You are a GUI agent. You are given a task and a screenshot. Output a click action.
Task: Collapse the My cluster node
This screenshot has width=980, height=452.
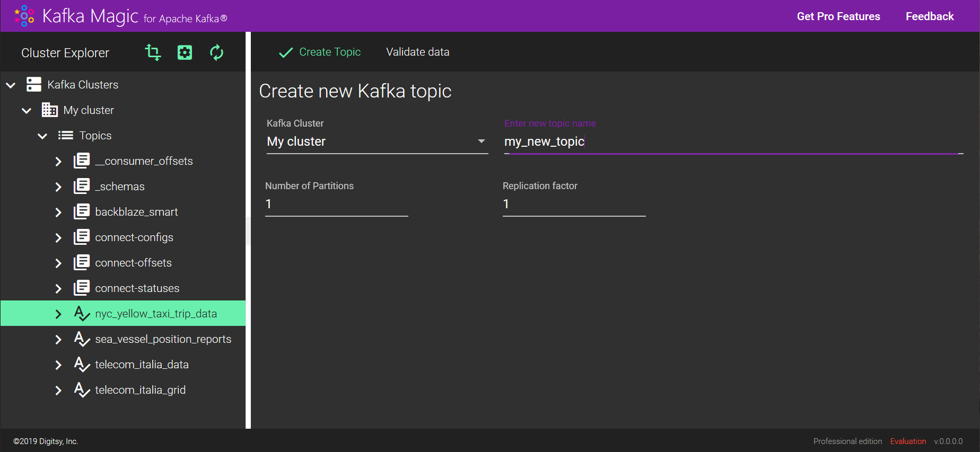(x=27, y=110)
